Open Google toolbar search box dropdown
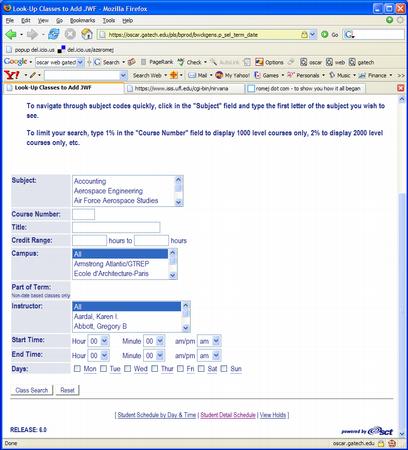408x450 pixels. [80, 62]
